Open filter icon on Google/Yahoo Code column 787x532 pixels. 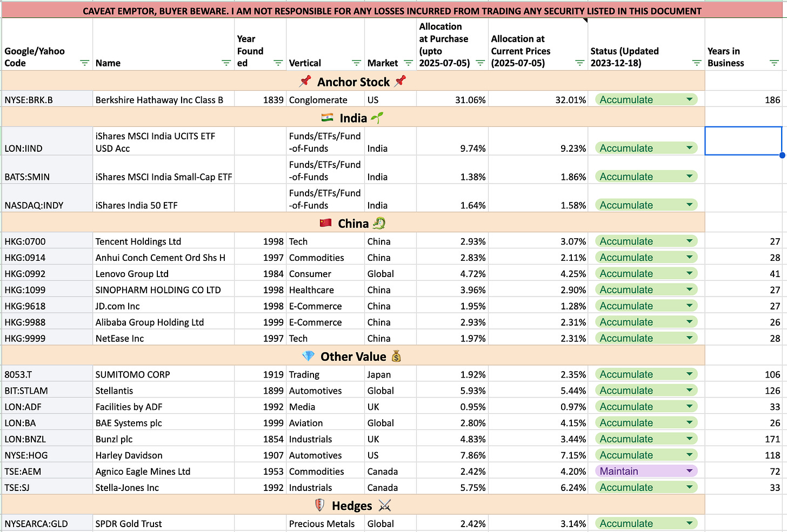point(84,63)
